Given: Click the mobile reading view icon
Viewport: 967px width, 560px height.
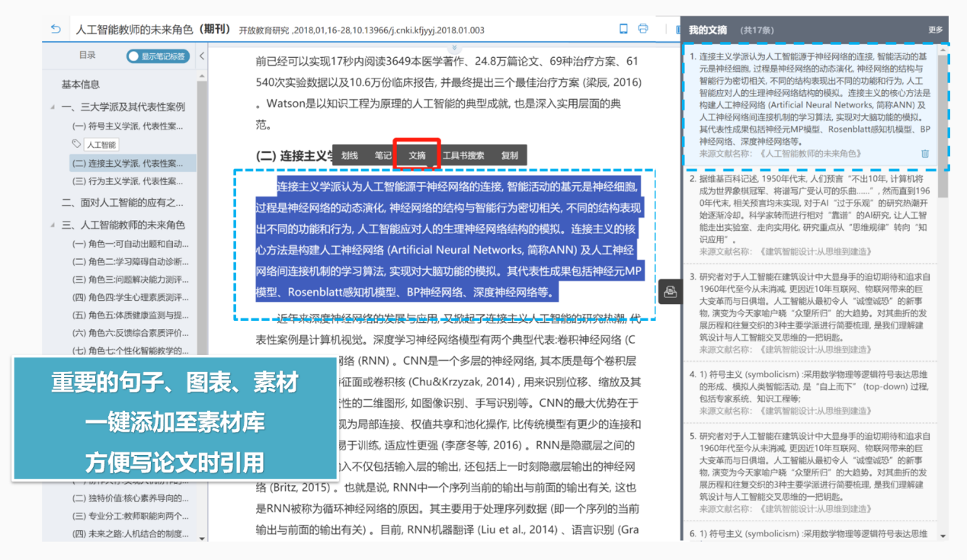Looking at the screenshot, I should (x=623, y=29).
